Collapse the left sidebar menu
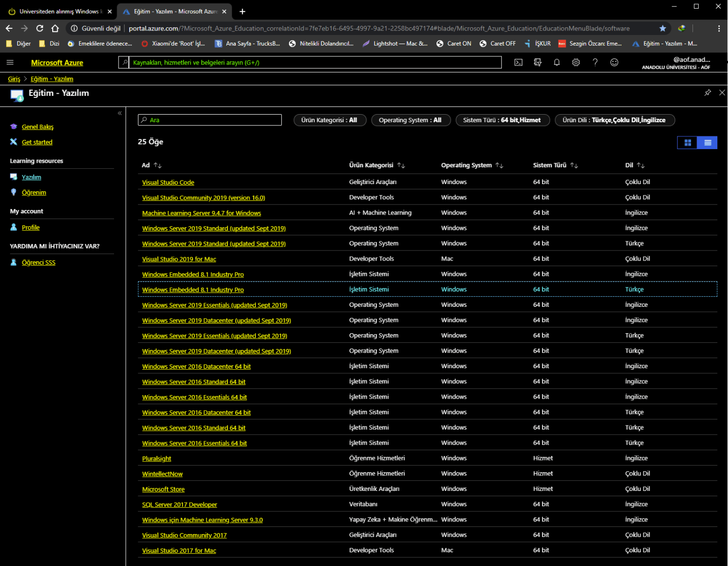Viewport: 728px width, 566px height. (120, 113)
